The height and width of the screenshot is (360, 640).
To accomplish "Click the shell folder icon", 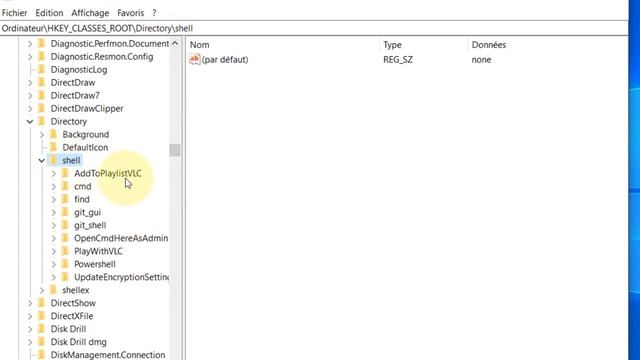I will click(53, 160).
